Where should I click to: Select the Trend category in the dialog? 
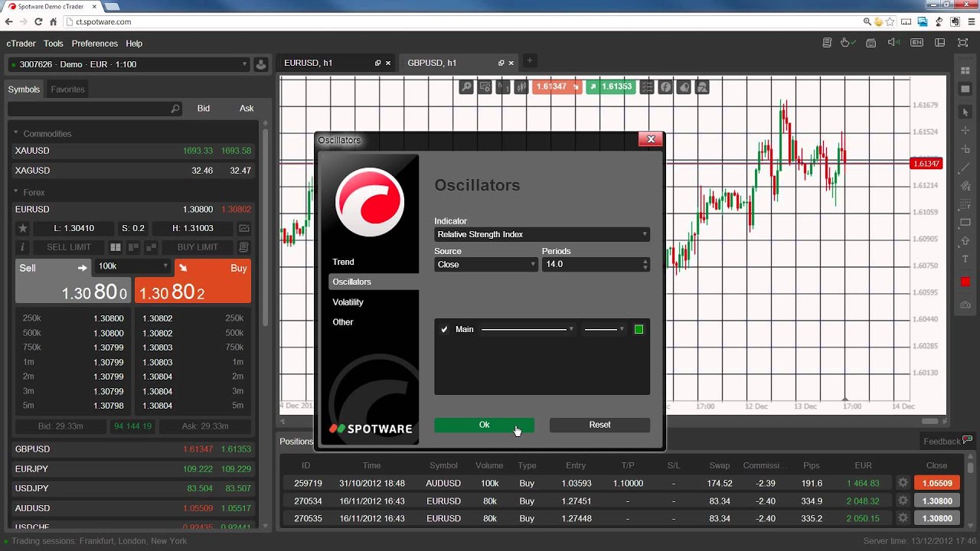click(343, 262)
